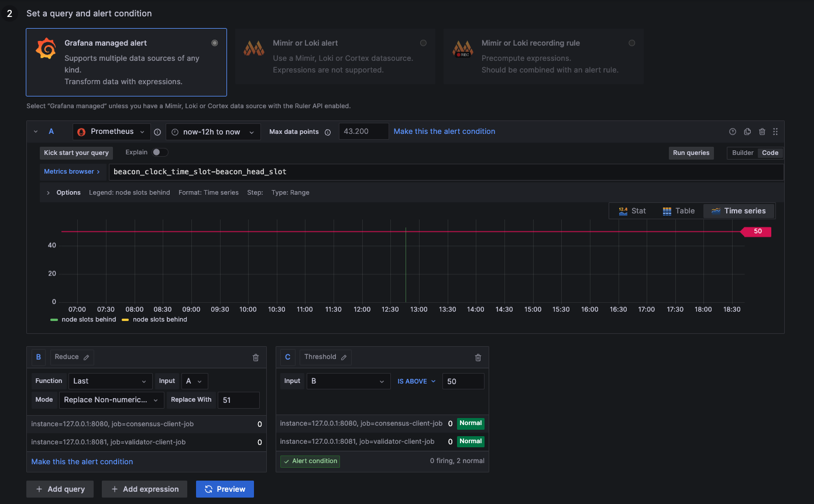Click the recording rule REC logo icon

click(462, 48)
